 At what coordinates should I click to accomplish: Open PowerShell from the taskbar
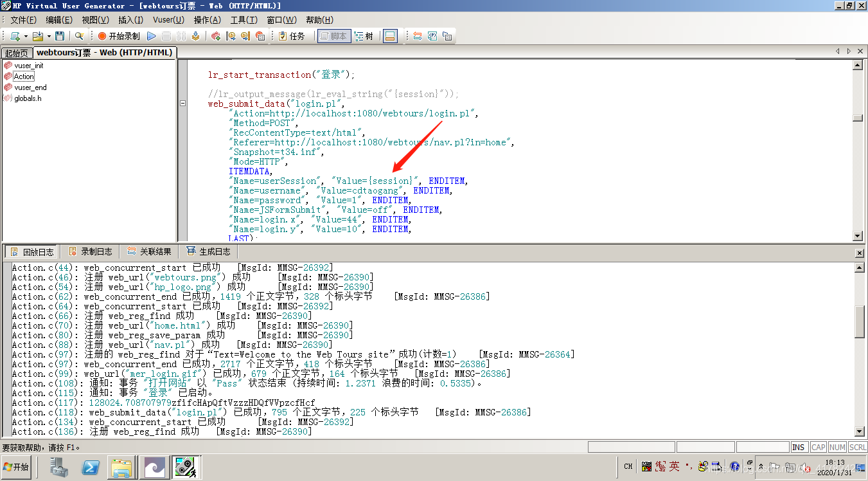pyautogui.click(x=91, y=467)
